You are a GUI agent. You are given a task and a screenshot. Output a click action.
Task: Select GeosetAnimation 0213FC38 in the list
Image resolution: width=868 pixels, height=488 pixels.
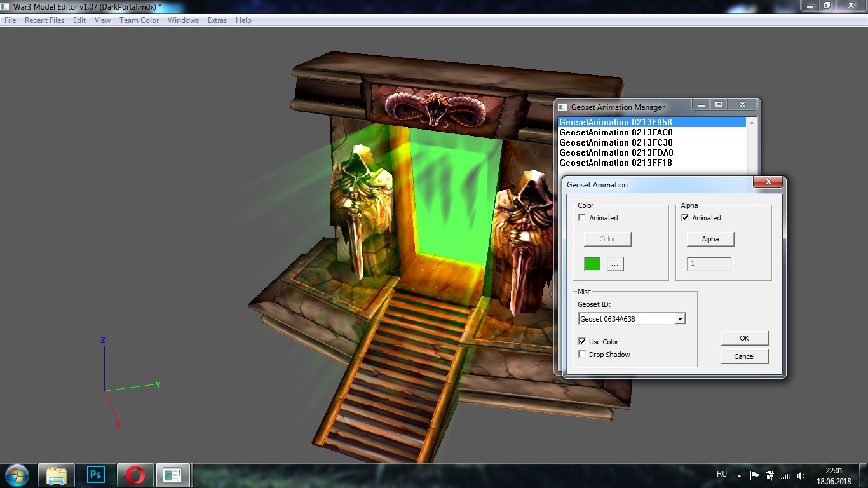(652, 142)
